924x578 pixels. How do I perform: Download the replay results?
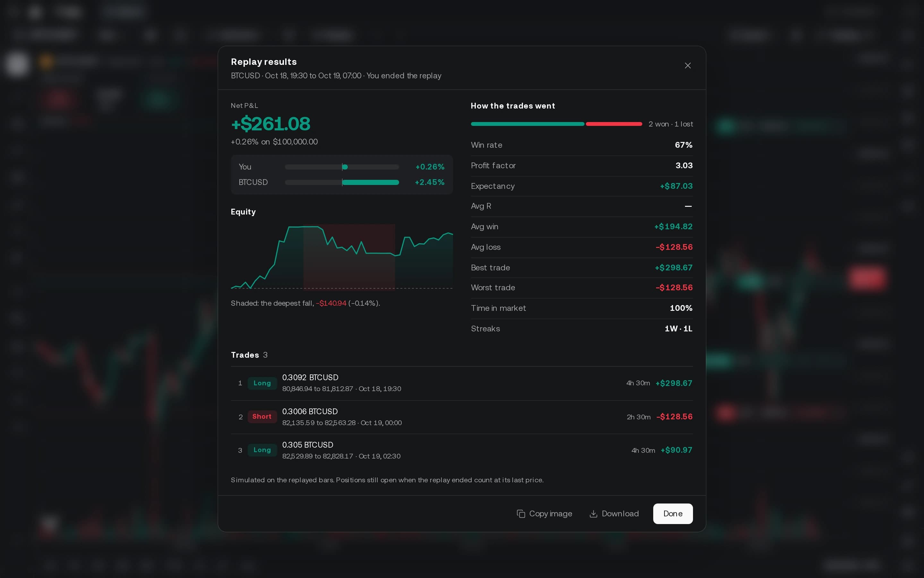[614, 513]
